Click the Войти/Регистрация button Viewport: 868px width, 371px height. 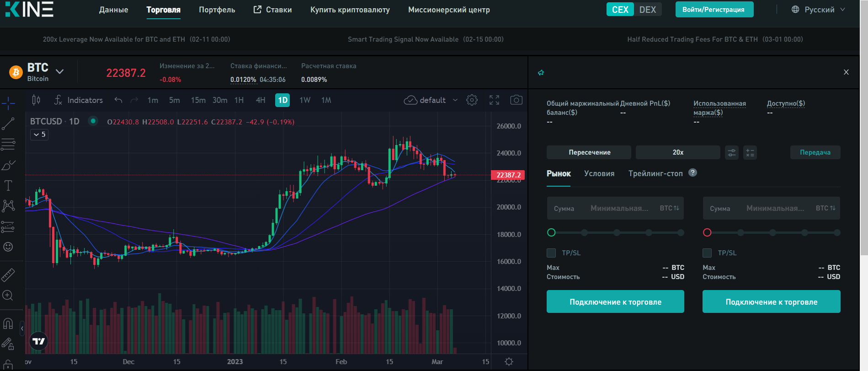pyautogui.click(x=714, y=10)
